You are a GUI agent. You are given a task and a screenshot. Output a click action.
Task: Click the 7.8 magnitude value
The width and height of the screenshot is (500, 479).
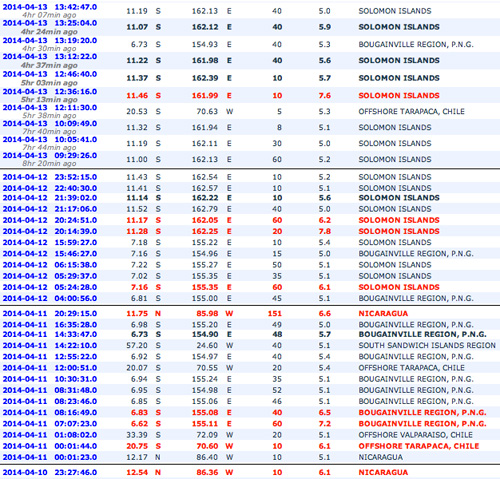(324, 231)
